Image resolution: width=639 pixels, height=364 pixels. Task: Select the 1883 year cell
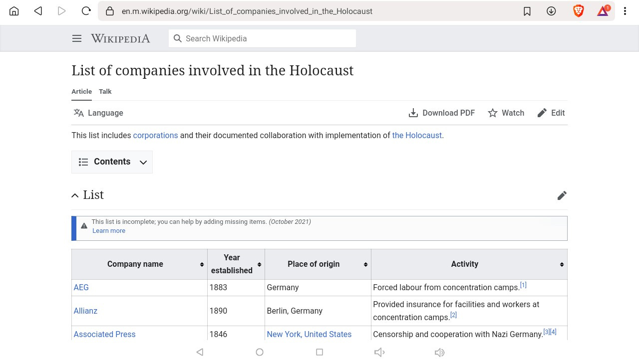[236, 287]
